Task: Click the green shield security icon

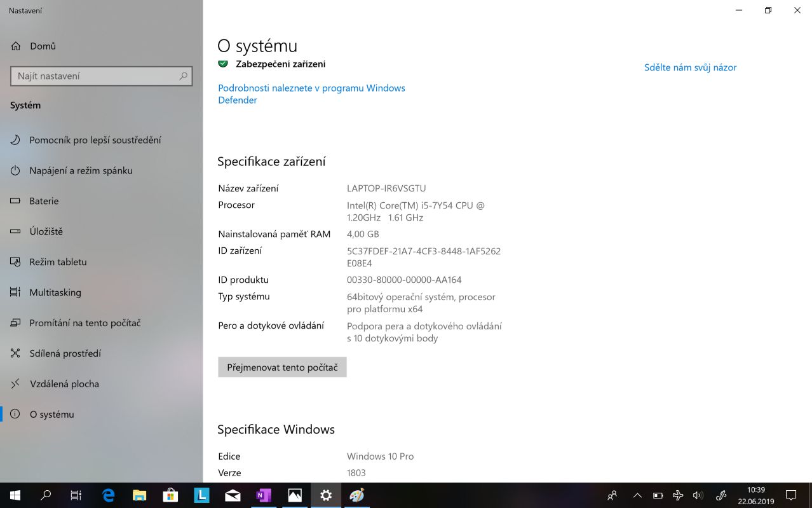Action: pyautogui.click(x=223, y=63)
